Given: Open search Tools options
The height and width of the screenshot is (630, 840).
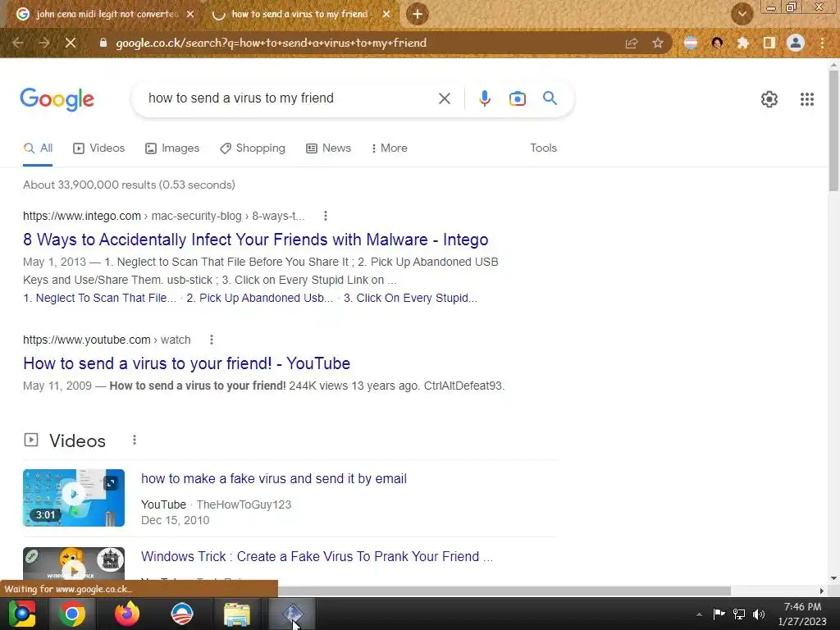Looking at the screenshot, I should click(543, 148).
